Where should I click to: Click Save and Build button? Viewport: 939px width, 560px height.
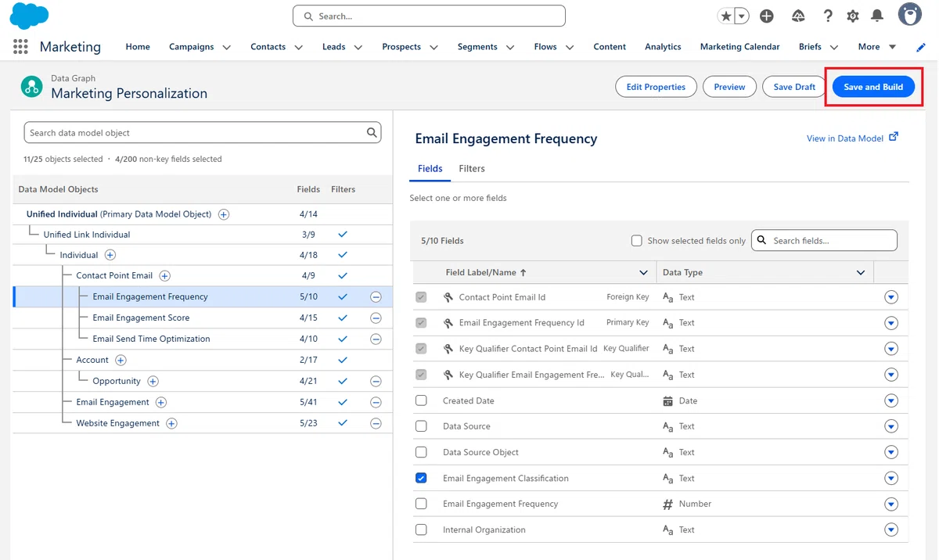pyautogui.click(x=873, y=87)
